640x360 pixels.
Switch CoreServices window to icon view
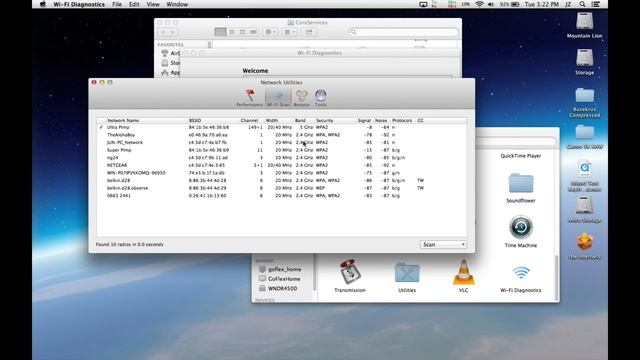pyautogui.click(x=220, y=32)
